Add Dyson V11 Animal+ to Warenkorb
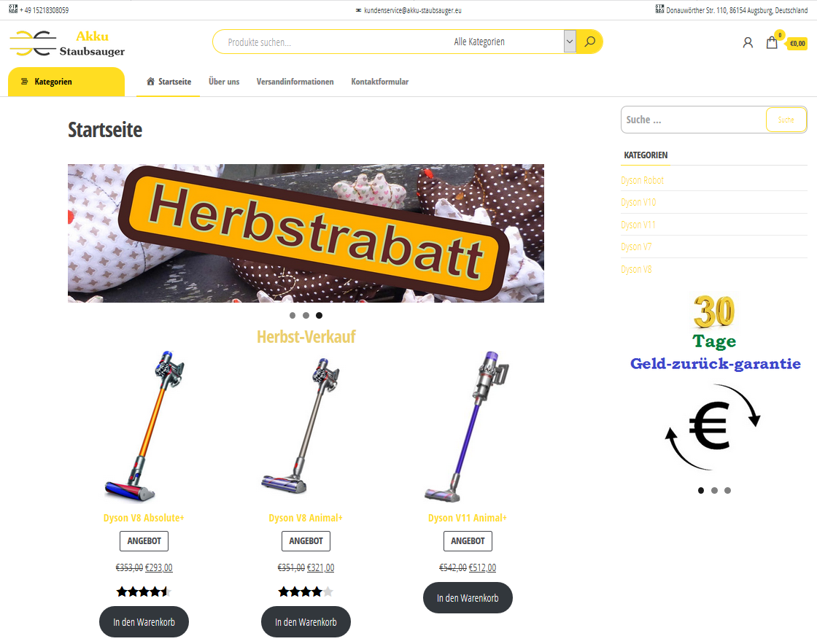The width and height of the screenshot is (817, 644). coord(468,597)
